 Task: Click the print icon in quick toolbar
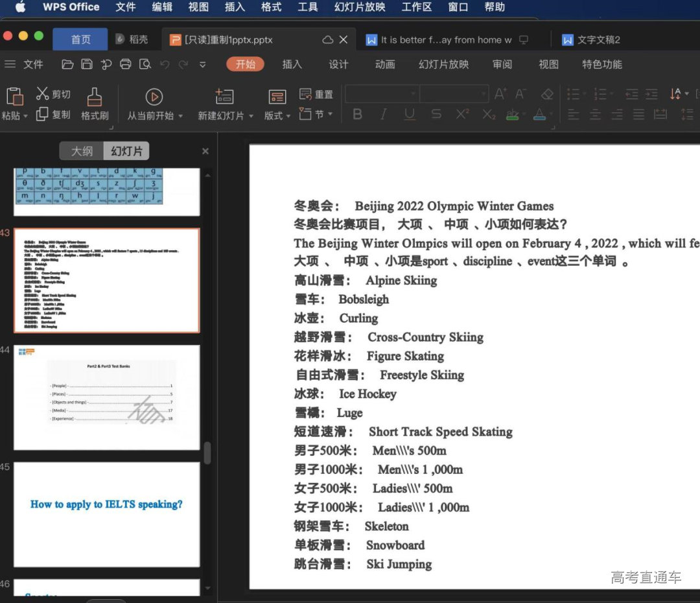pyautogui.click(x=126, y=64)
